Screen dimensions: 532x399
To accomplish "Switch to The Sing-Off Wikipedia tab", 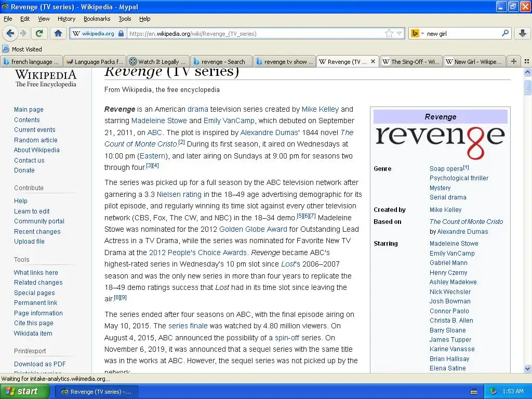I will tap(410, 61).
